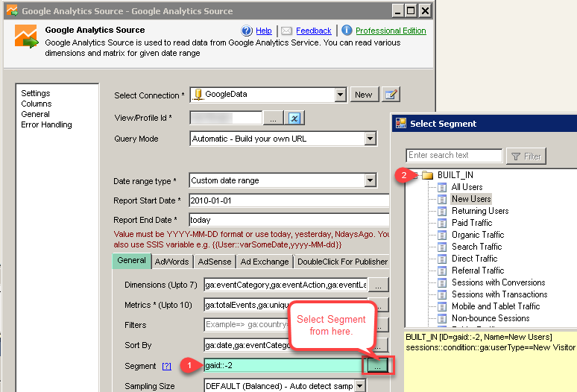Open the Help icon in header
The height and width of the screenshot is (392, 577).
pos(247,31)
